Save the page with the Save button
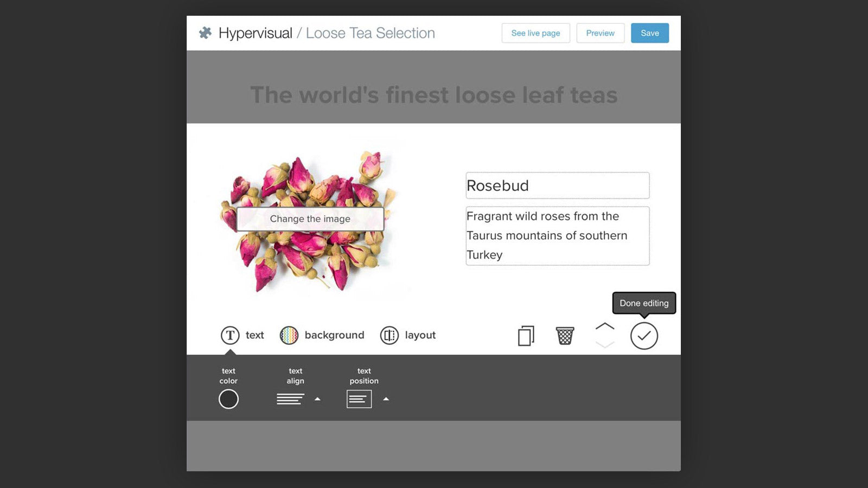 [x=649, y=33]
